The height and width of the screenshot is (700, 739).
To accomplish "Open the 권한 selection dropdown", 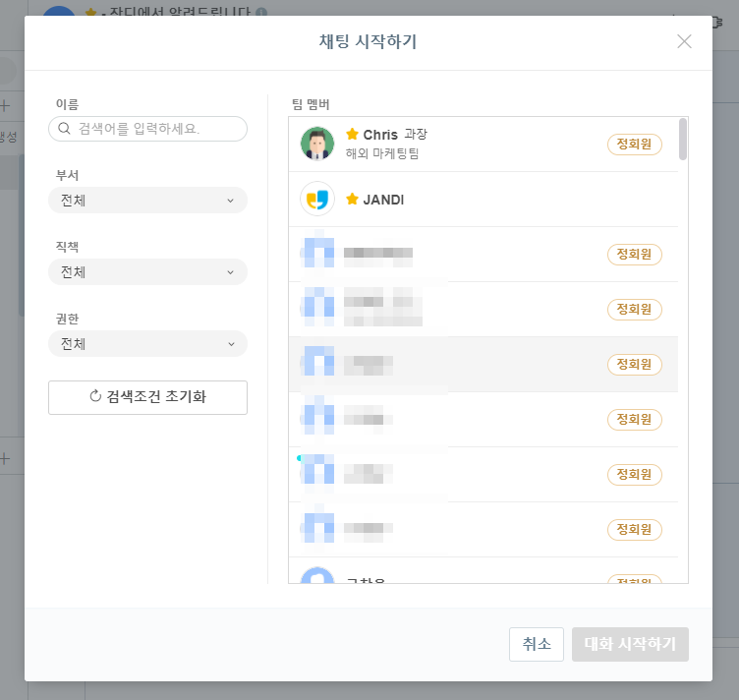I will pyautogui.click(x=147, y=344).
